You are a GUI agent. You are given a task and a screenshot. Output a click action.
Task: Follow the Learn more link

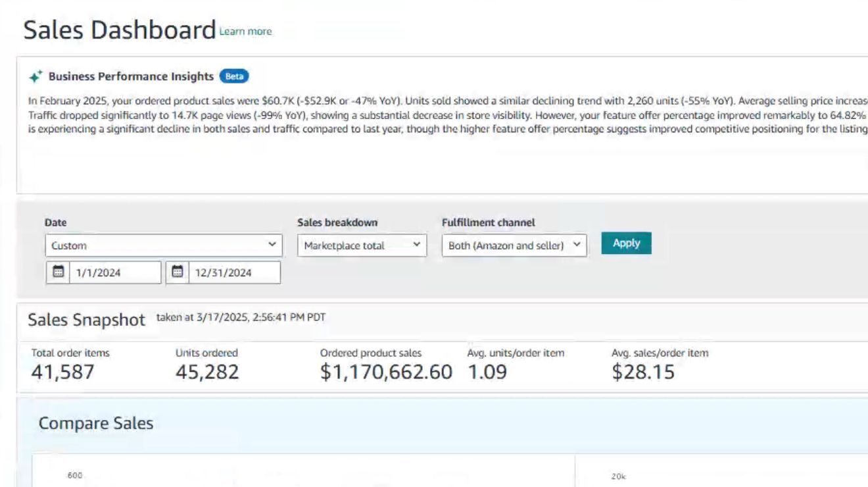245,31
